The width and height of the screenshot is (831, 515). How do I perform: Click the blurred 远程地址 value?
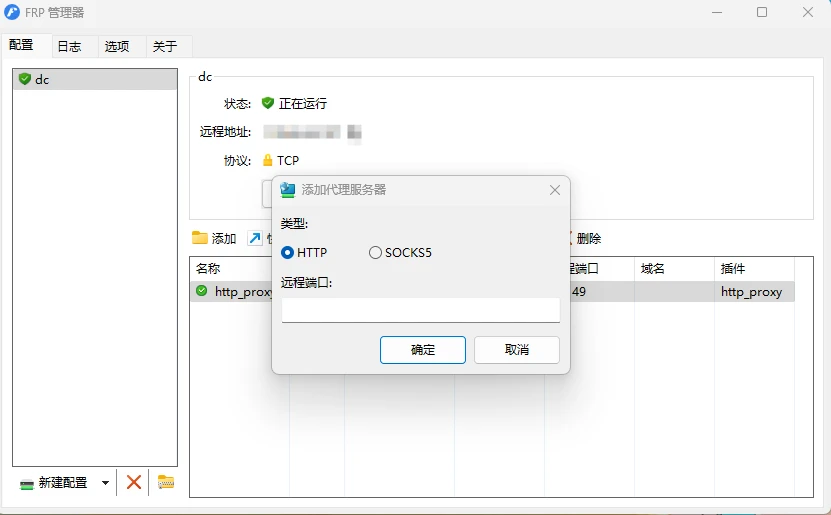click(312, 132)
